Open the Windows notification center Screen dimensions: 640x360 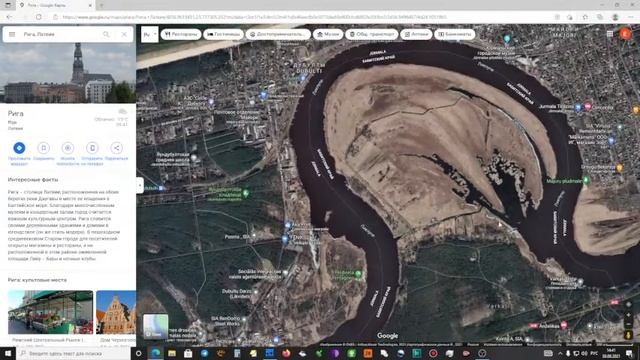coord(630,353)
